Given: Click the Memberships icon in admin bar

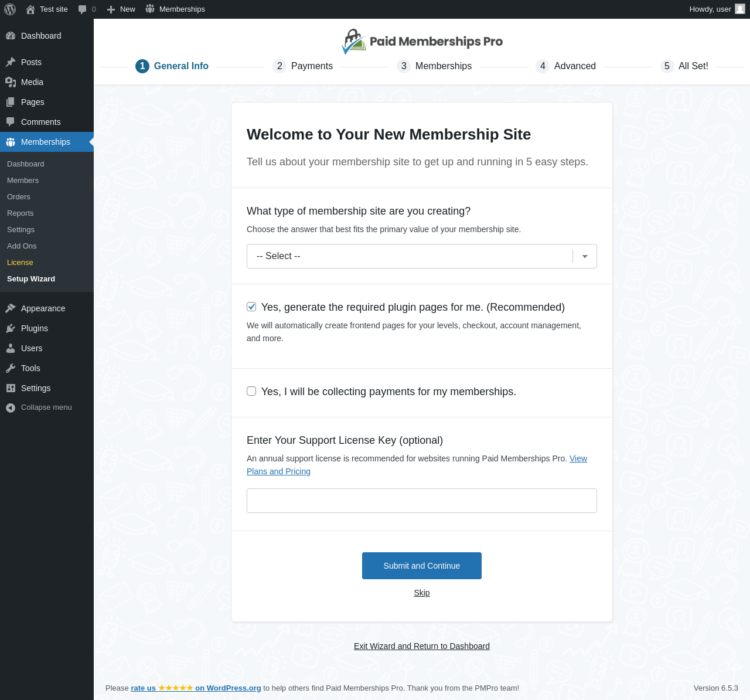Looking at the screenshot, I should click(150, 9).
